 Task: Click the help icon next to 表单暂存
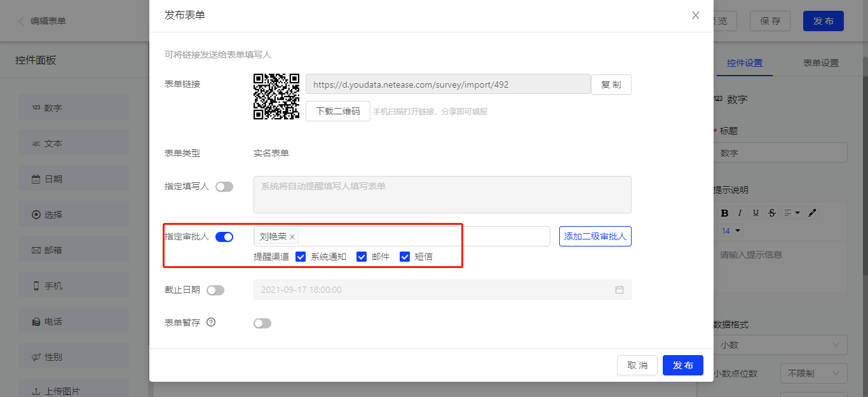tap(211, 322)
